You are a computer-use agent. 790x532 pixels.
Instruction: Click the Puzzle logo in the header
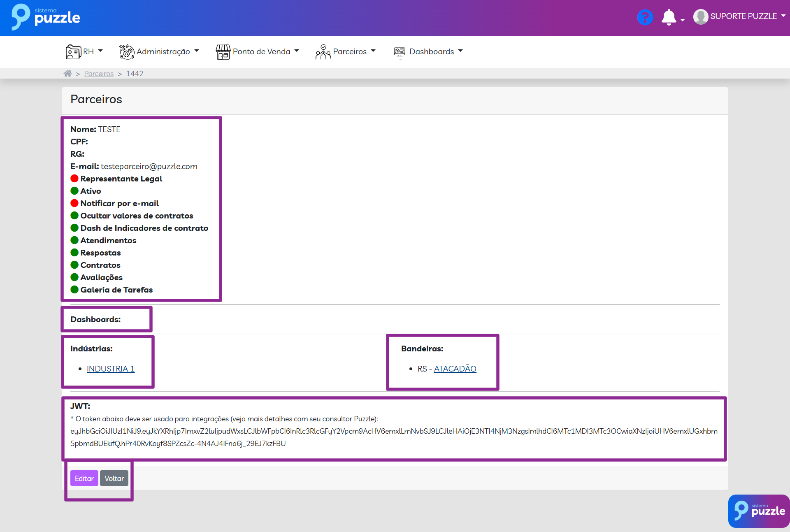tap(45, 17)
